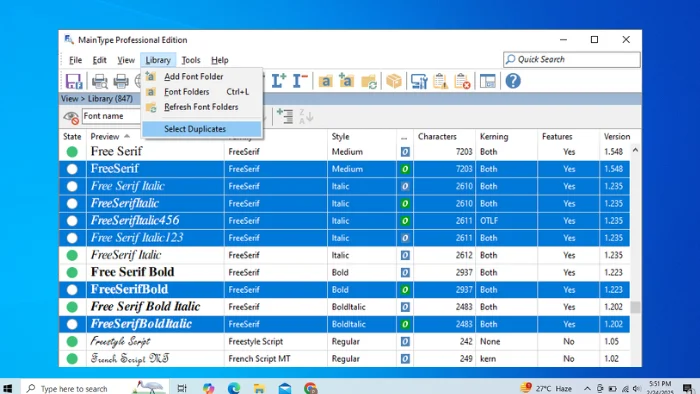Click the vertical scrollbar thumb

click(x=635, y=307)
